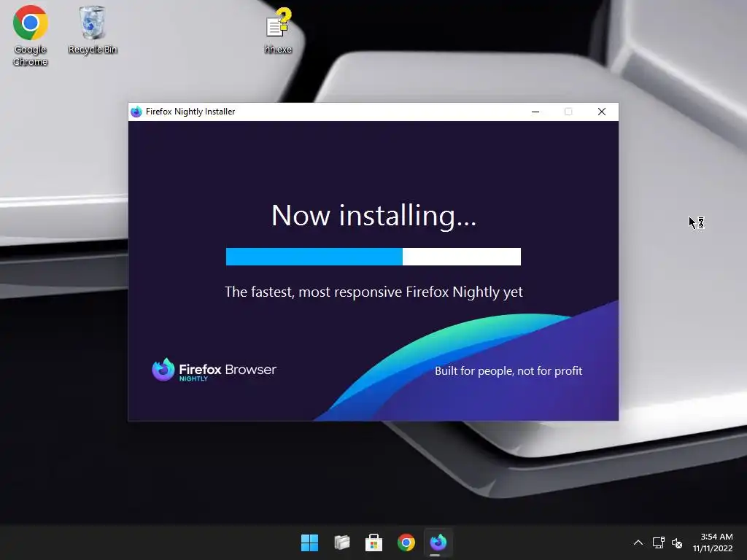Screen dimensions: 747x560
Task: Open the clock showing 3:54 AM
Action: pyautogui.click(x=713, y=542)
